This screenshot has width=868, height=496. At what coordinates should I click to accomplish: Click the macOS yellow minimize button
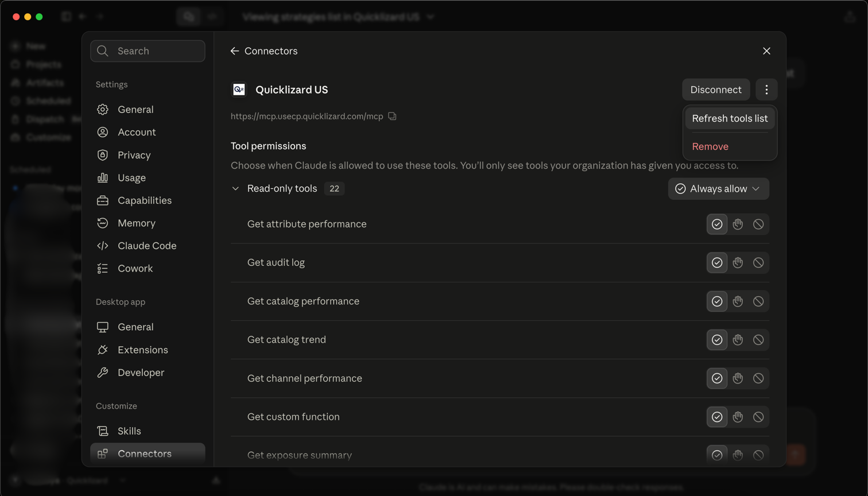click(28, 17)
